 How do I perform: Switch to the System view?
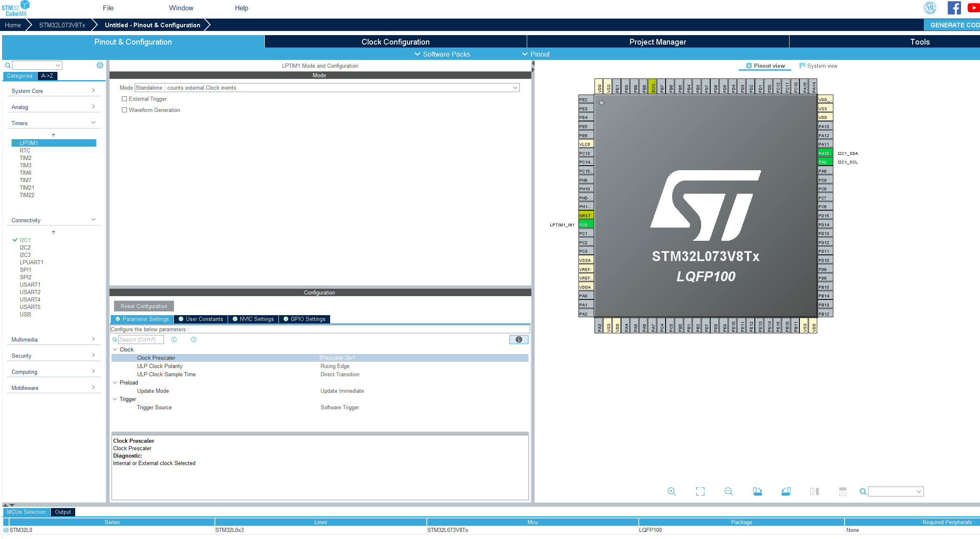(x=818, y=66)
